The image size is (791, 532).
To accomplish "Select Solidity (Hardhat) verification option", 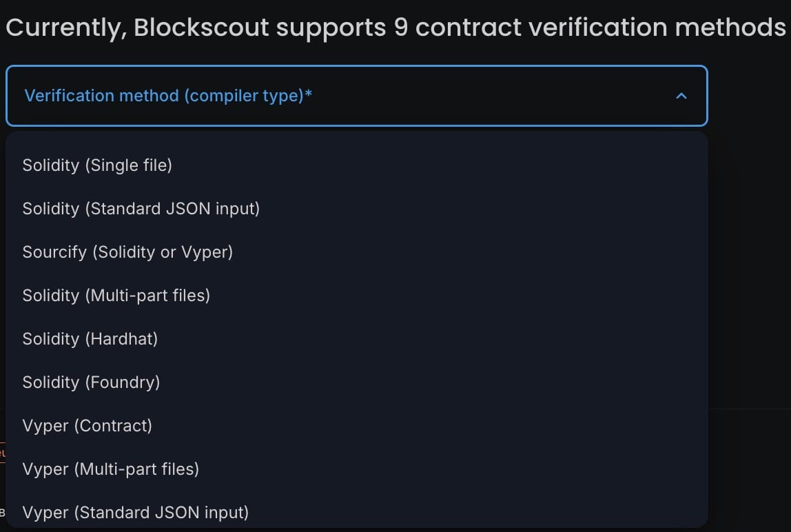I will 90,339.
